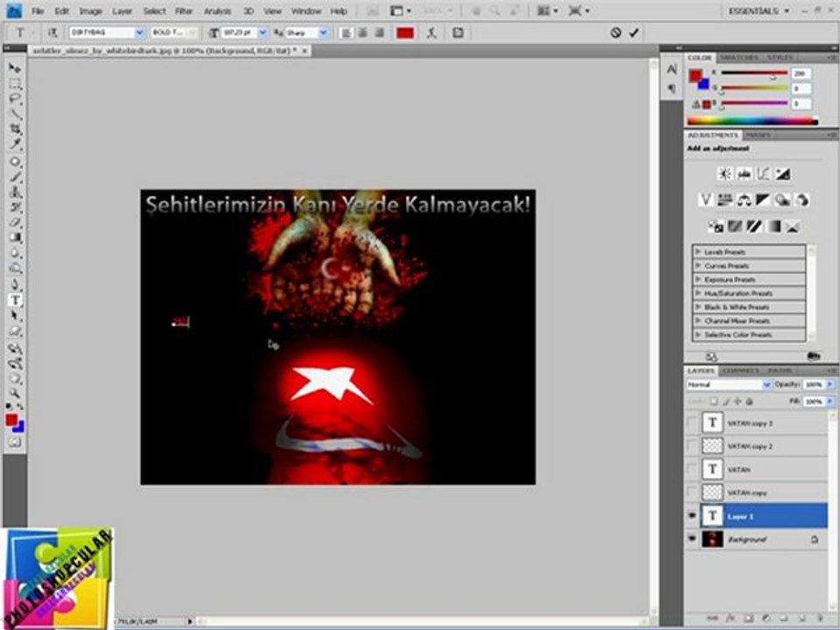Open the Essentials workspace switcher
840x630 pixels.
(759, 10)
